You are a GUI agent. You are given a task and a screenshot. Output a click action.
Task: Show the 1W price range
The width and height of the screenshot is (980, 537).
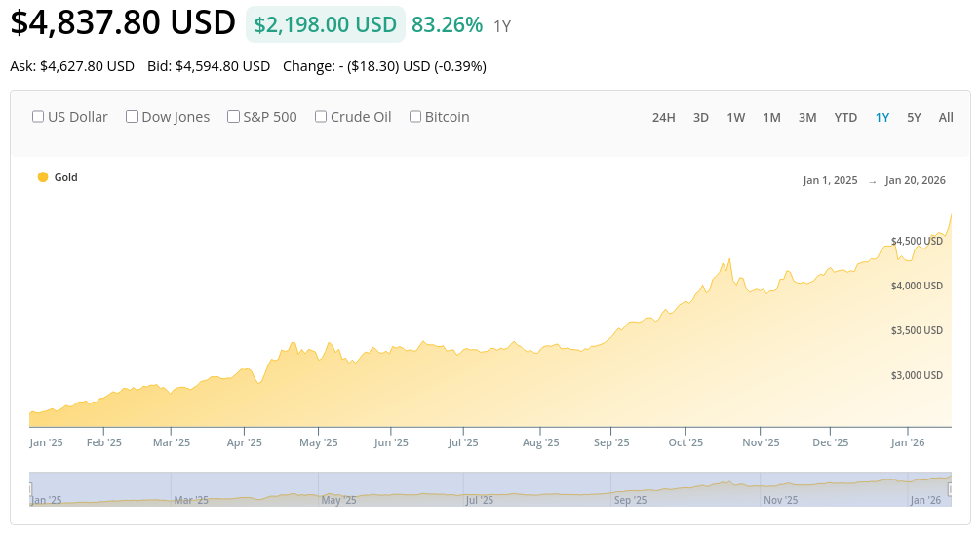point(735,118)
